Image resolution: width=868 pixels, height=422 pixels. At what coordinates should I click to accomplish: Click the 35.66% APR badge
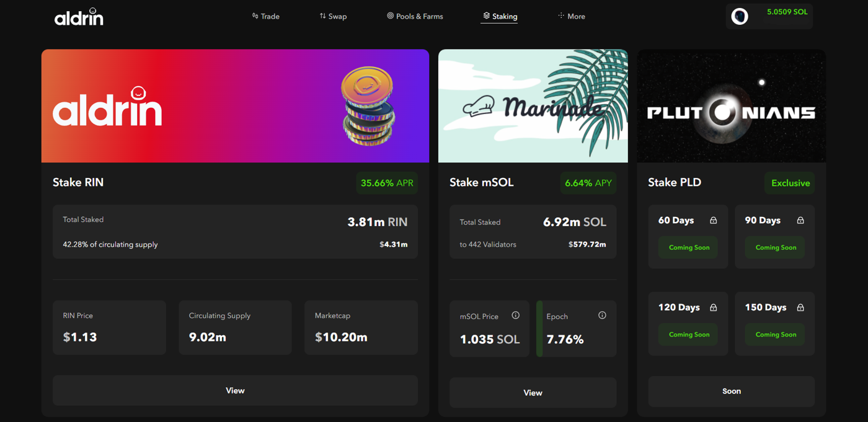[x=387, y=183]
